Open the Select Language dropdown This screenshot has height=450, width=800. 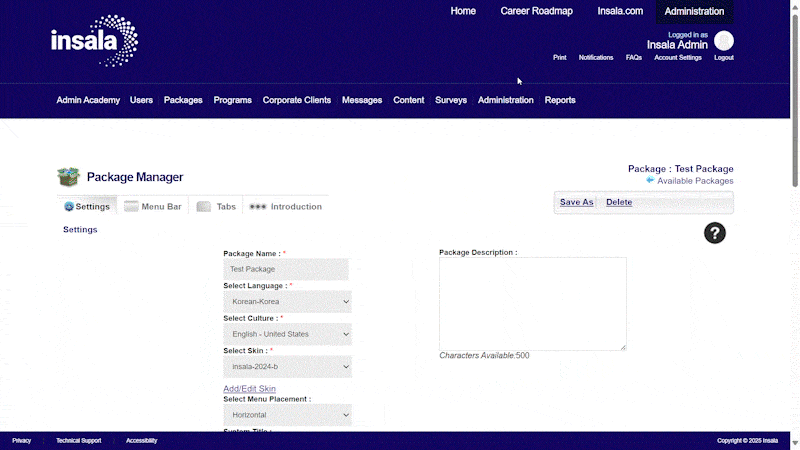(x=287, y=302)
